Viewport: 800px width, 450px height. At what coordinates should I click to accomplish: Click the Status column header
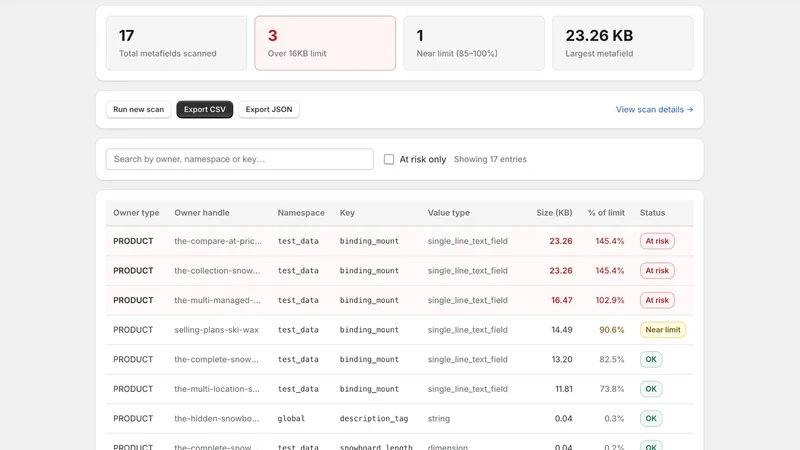pyautogui.click(x=653, y=213)
